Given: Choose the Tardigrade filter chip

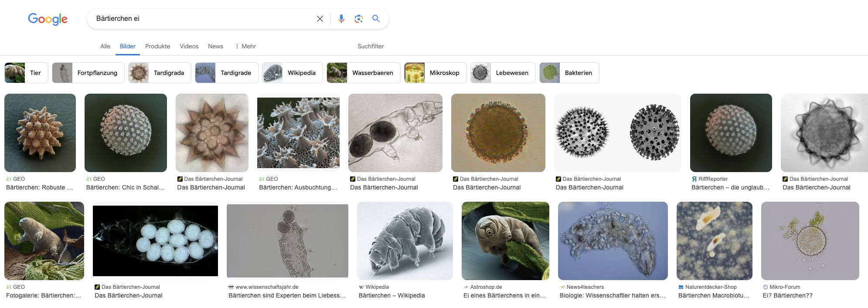Looking at the screenshot, I should point(227,73).
